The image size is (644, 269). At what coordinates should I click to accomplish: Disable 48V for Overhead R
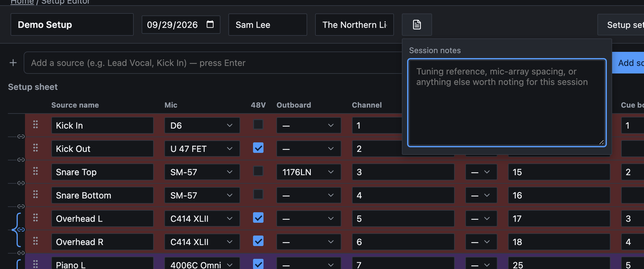pos(258,241)
